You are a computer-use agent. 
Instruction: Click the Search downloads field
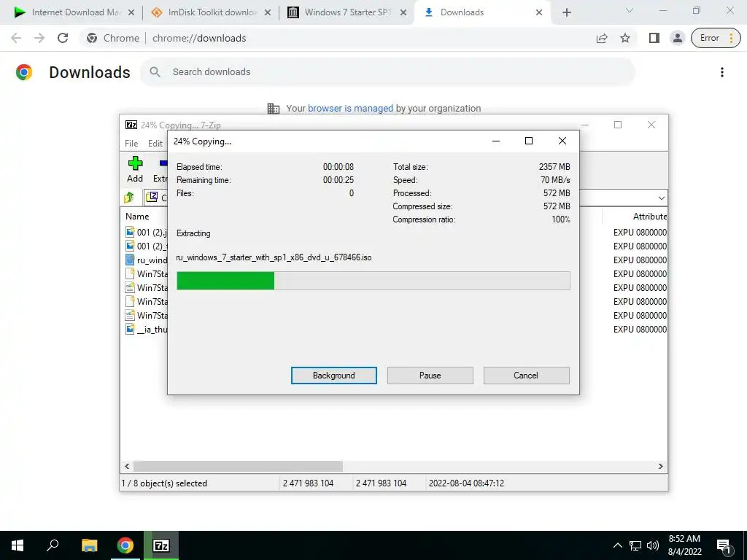[x=387, y=72]
